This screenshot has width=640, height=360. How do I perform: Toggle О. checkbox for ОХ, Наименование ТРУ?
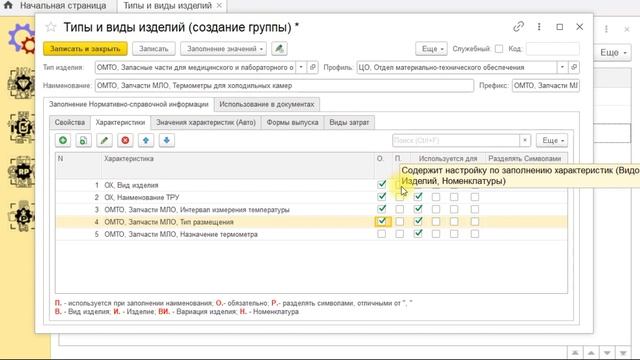(x=382, y=196)
